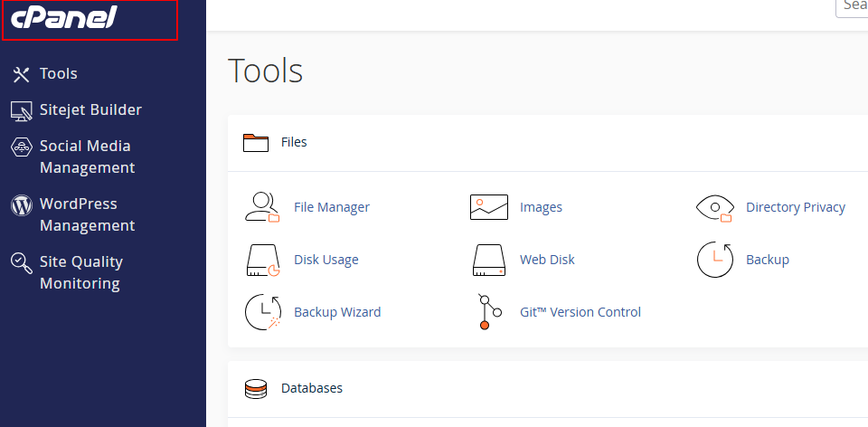
Task: Focus the search field at top right
Action: (x=852, y=5)
